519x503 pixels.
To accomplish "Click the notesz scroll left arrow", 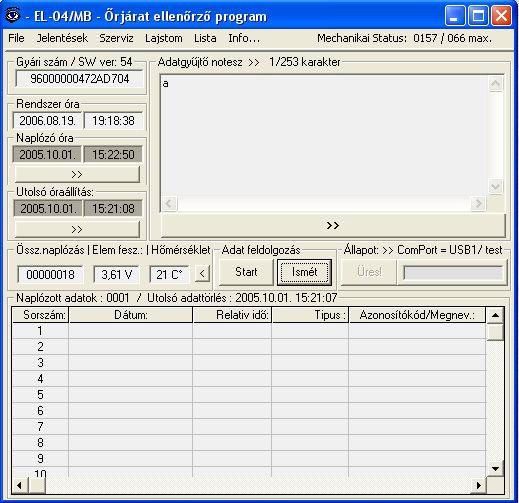I will pos(169,203).
